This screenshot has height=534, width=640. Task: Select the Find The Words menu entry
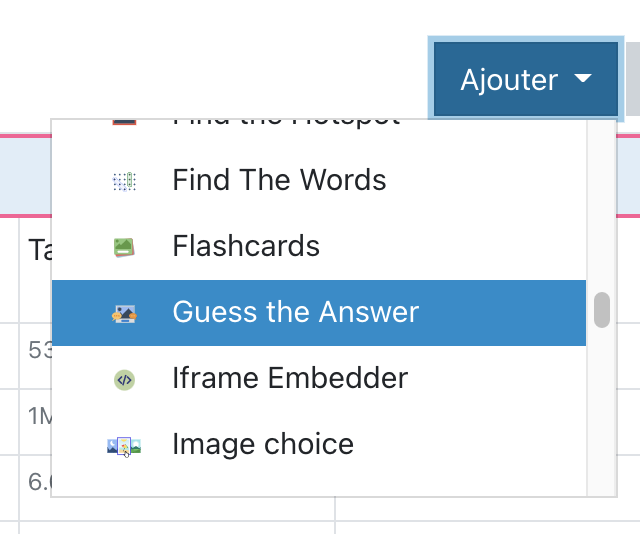(279, 181)
